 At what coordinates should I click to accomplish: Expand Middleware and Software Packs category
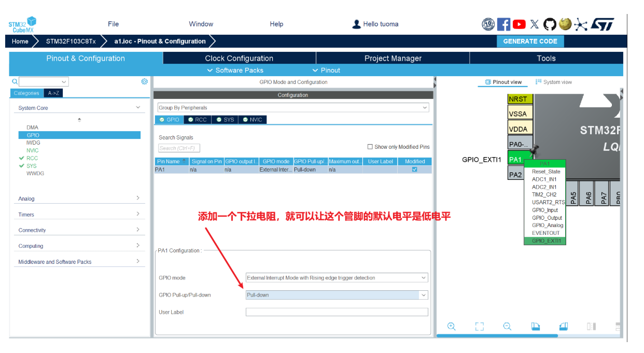click(x=138, y=261)
